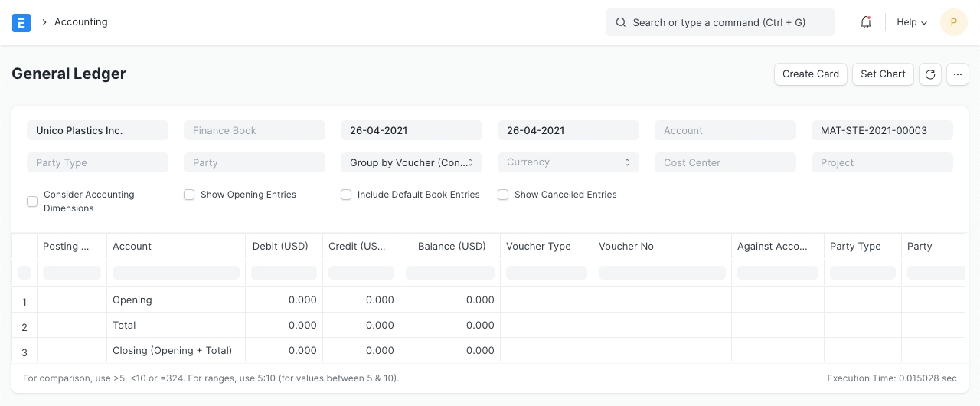Click the Party Type filter field
This screenshot has width=980, height=406.
[97, 162]
